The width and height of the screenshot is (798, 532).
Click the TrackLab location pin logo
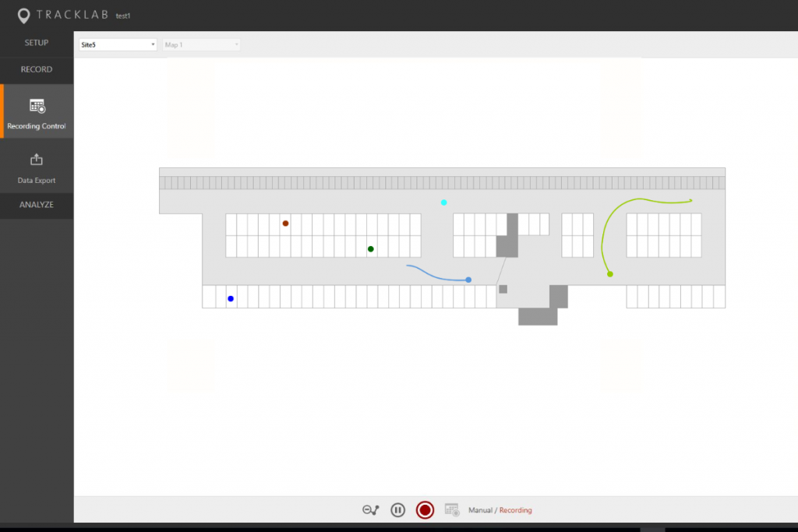(24, 16)
